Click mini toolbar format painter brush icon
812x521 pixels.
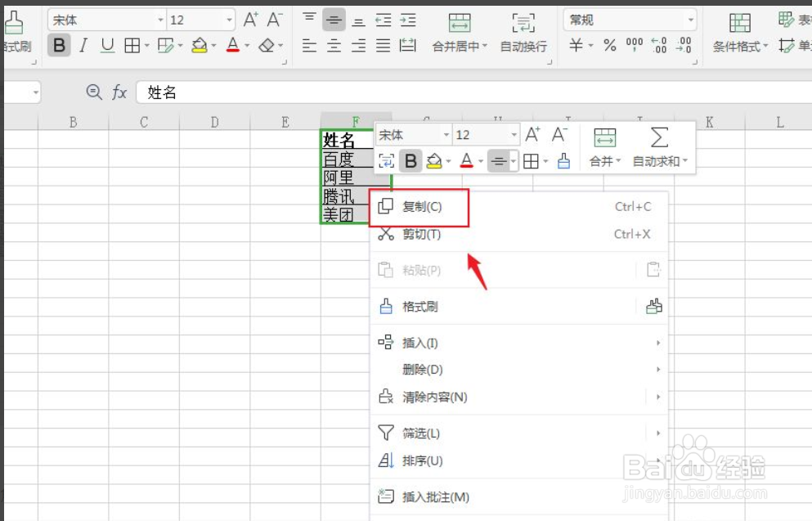(563, 161)
